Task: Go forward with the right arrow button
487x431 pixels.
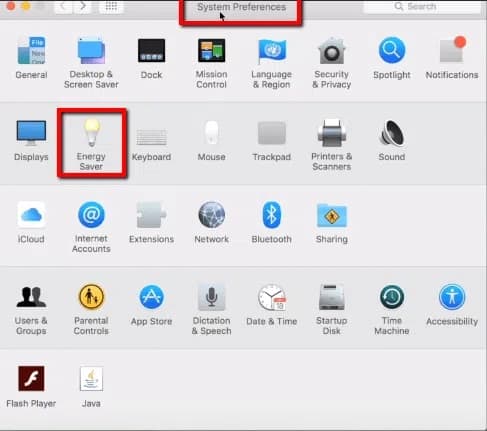Action: point(82,6)
